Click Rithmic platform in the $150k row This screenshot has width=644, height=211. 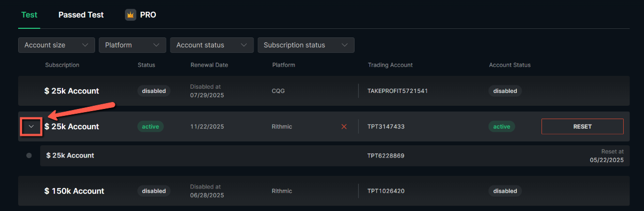(282, 191)
